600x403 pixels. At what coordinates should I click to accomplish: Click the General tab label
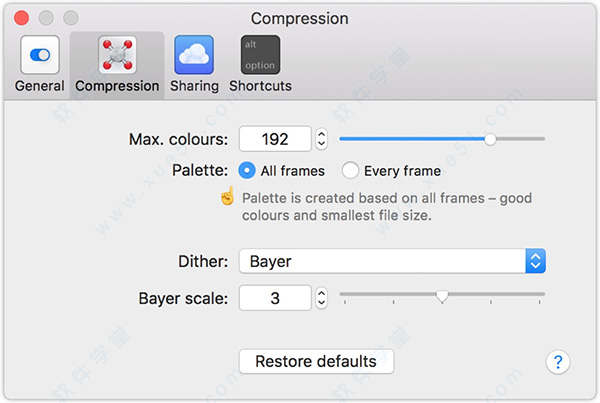[39, 86]
